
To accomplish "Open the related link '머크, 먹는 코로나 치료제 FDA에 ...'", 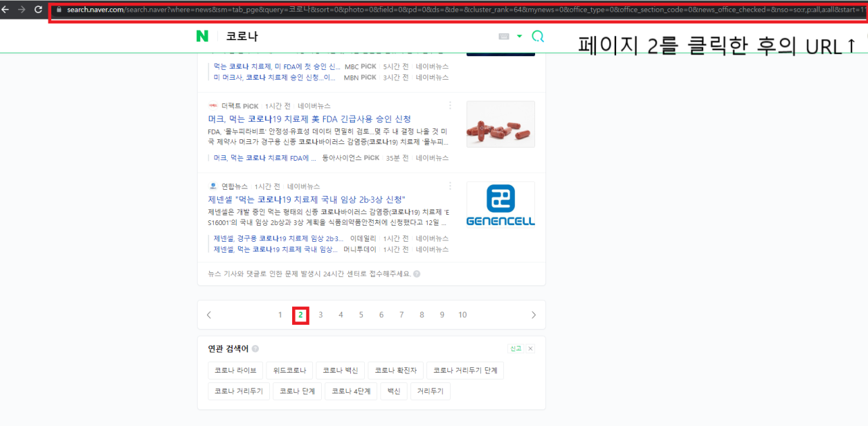I will tap(266, 158).
